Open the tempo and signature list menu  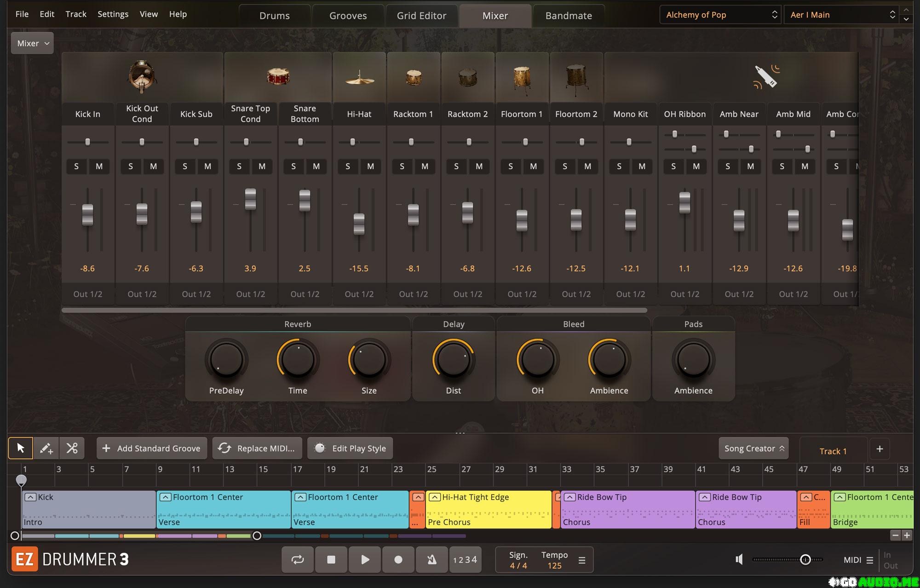point(582,560)
